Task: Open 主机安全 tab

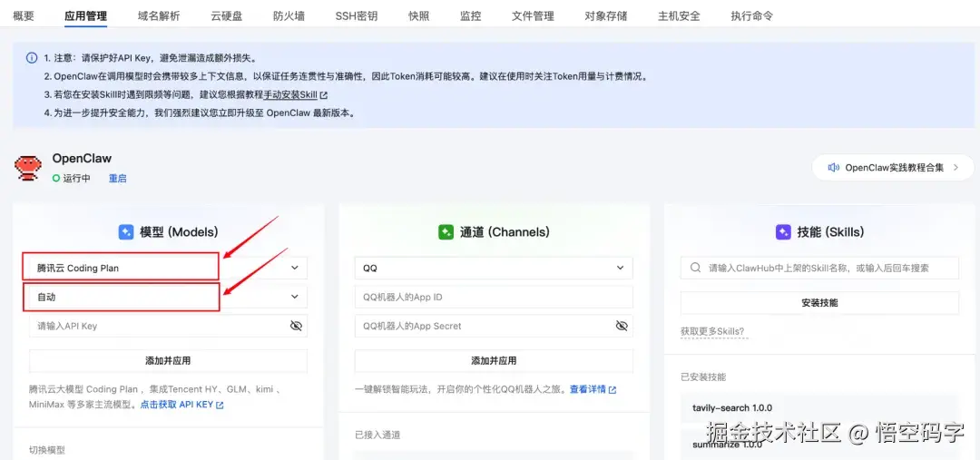Action: click(x=680, y=16)
